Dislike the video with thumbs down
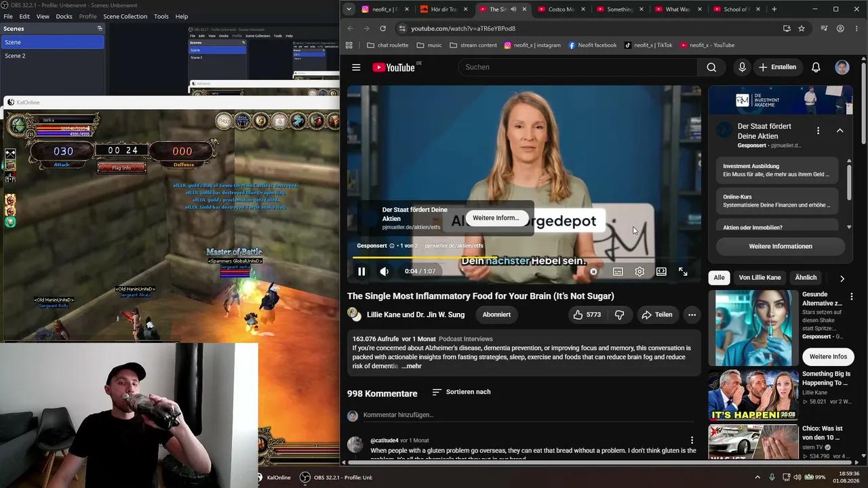This screenshot has width=868, height=488. (x=619, y=314)
